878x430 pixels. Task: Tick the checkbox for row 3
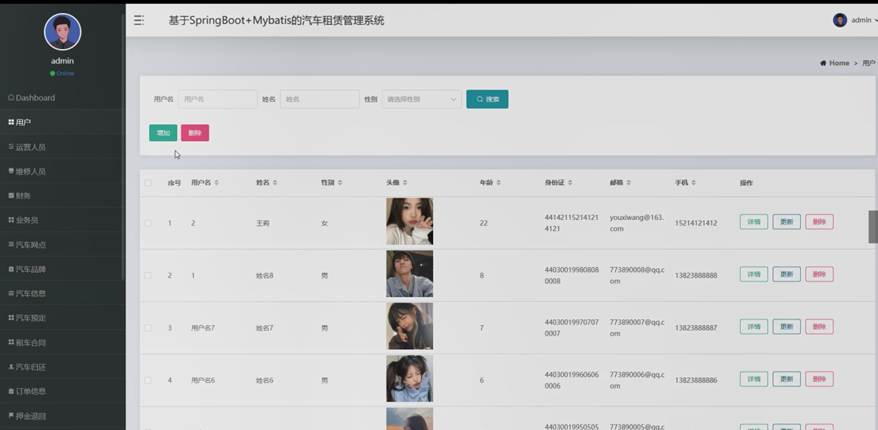148,328
